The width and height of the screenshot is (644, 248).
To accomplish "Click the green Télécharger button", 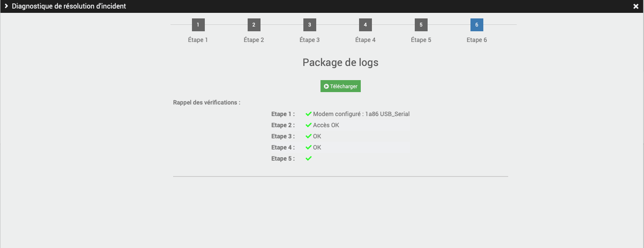I will tap(341, 86).
